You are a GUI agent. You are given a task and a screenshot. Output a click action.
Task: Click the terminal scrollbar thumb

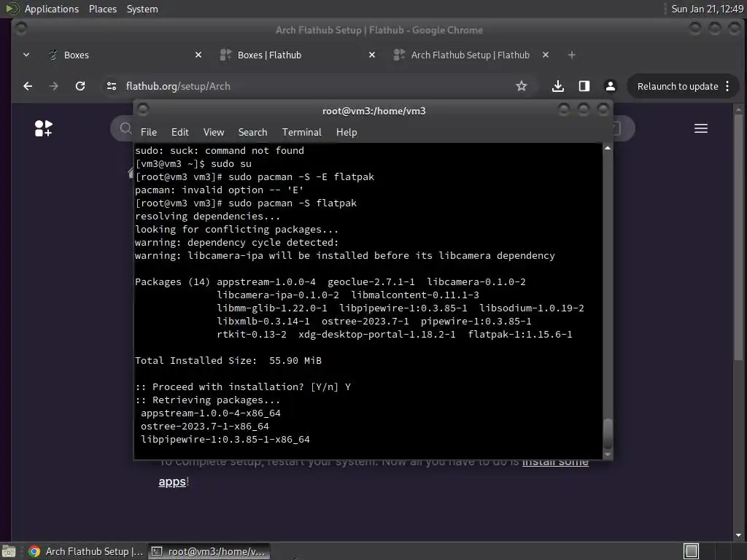click(608, 433)
